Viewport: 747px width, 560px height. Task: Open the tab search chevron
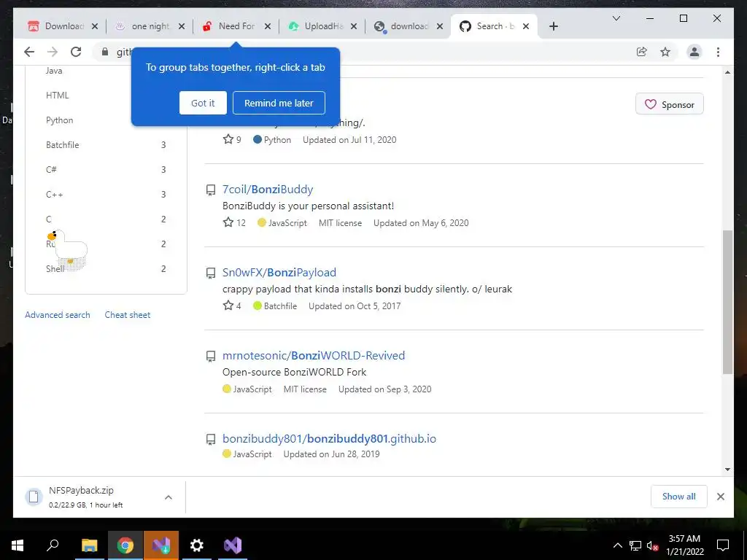tap(616, 18)
